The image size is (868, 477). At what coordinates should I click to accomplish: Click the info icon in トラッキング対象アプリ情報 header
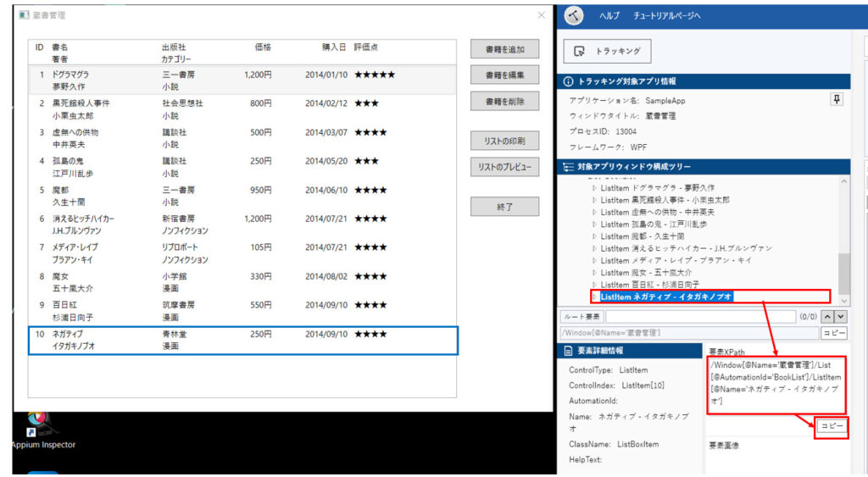(x=568, y=81)
